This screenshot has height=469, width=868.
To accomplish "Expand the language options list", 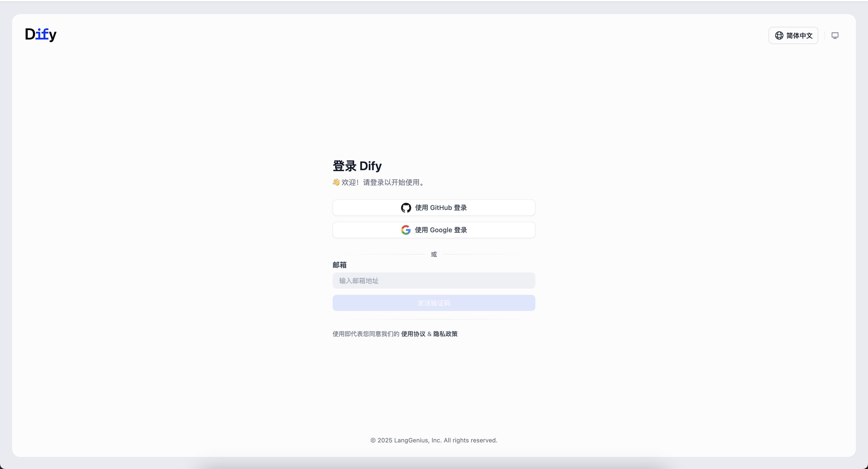I will (x=793, y=35).
